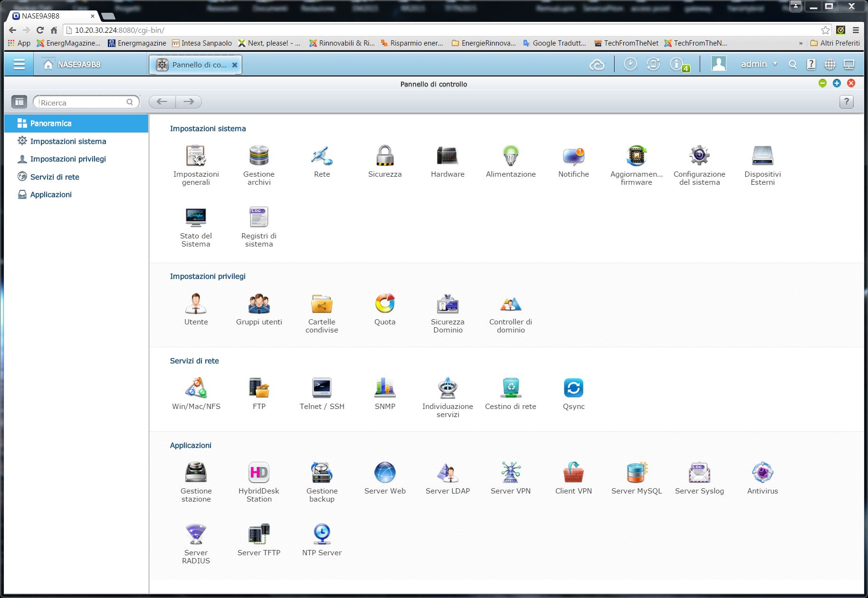This screenshot has height=598, width=868.
Task: Open the myQNAPcloud cloud icon
Action: pos(597,65)
